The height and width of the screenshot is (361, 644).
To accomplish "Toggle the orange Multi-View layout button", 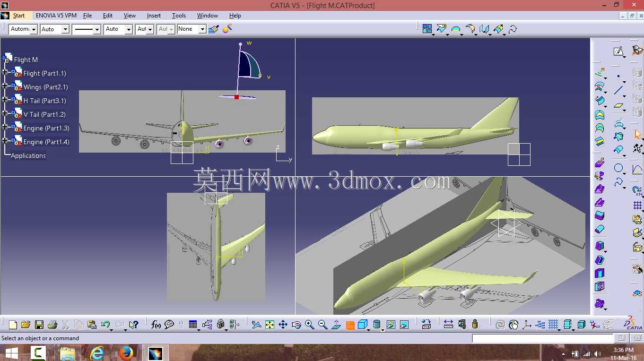I will pyautogui.click(x=350, y=325).
